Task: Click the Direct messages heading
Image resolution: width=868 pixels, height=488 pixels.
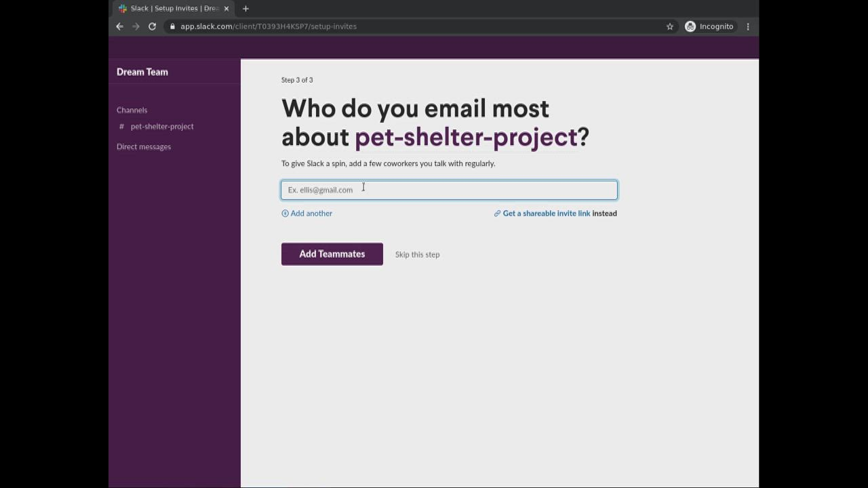Action: point(144,146)
